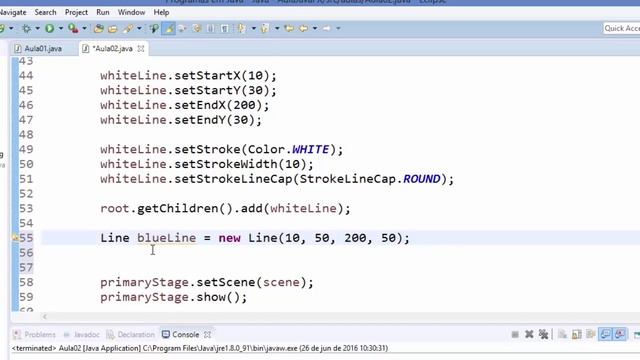The image size is (640, 360).
Task: Toggle Show Console on Standard Error
Action: tap(620, 335)
